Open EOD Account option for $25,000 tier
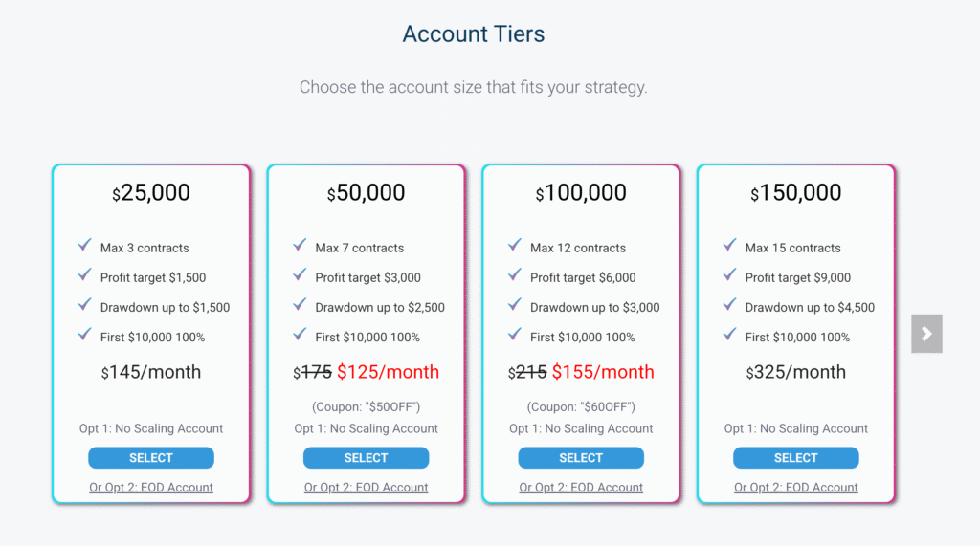The image size is (980, 546). (151, 488)
